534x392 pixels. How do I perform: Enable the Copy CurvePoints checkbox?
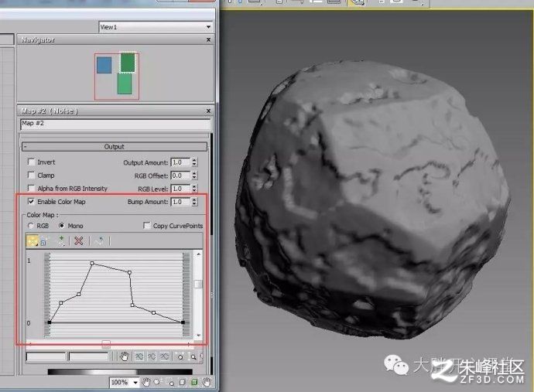point(147,226)
